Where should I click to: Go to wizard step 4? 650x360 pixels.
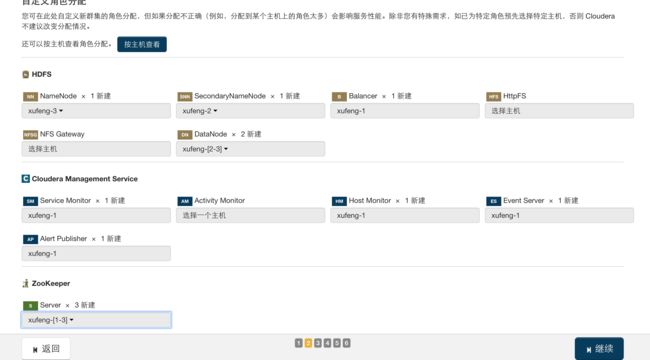(327, 343)
